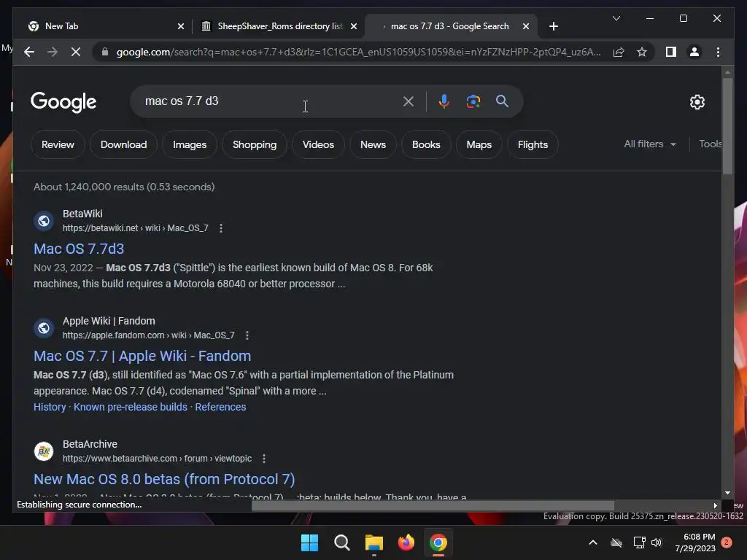Open Known pre-release builds link
The height and width of the screenshot is (560, 747).
pos(130,407)
